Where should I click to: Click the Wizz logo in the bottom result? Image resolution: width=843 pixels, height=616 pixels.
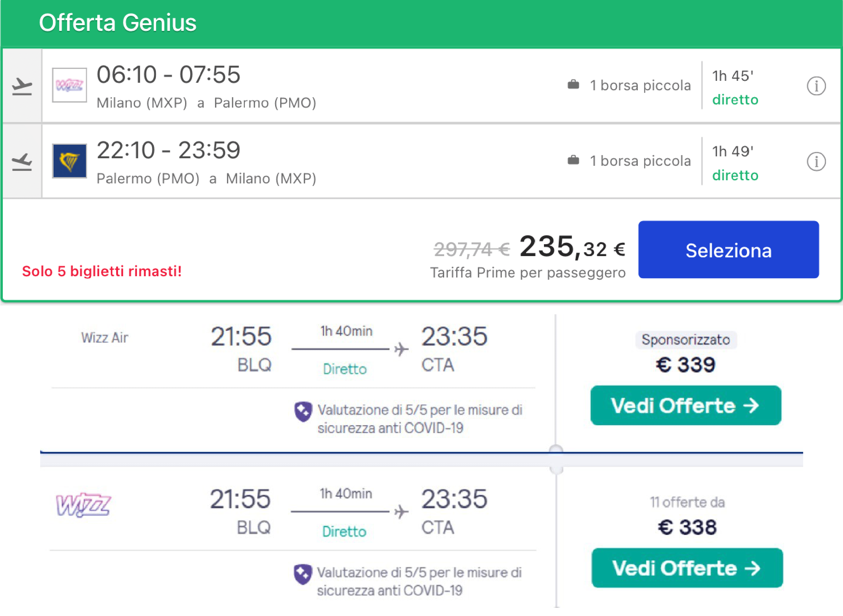click(83, 505)
